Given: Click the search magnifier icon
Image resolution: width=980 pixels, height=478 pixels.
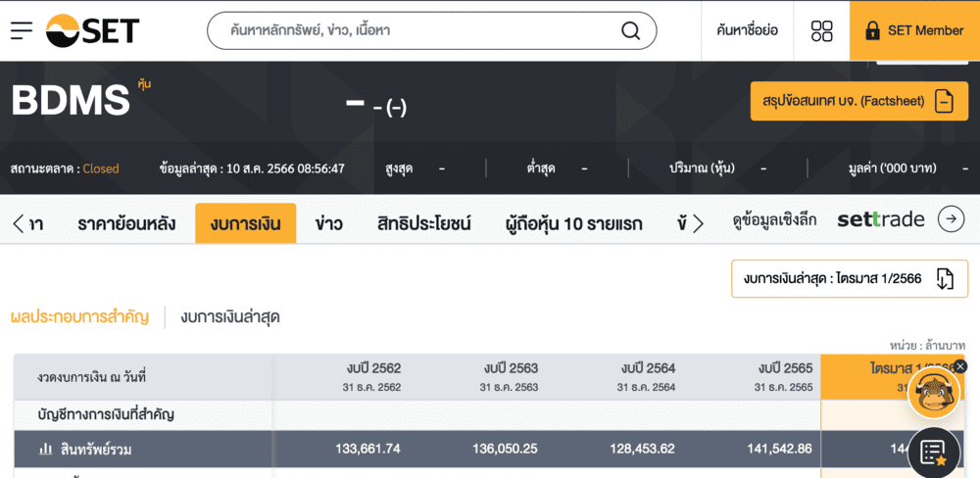Looking at the screenshot, I should [631, 30].
